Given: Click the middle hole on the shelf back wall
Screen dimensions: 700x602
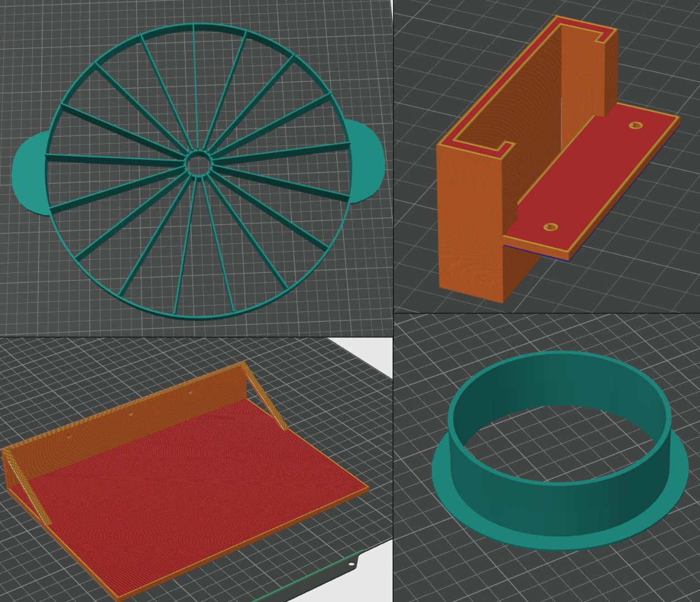Looking at the screenshot, I should pos(129,414).
